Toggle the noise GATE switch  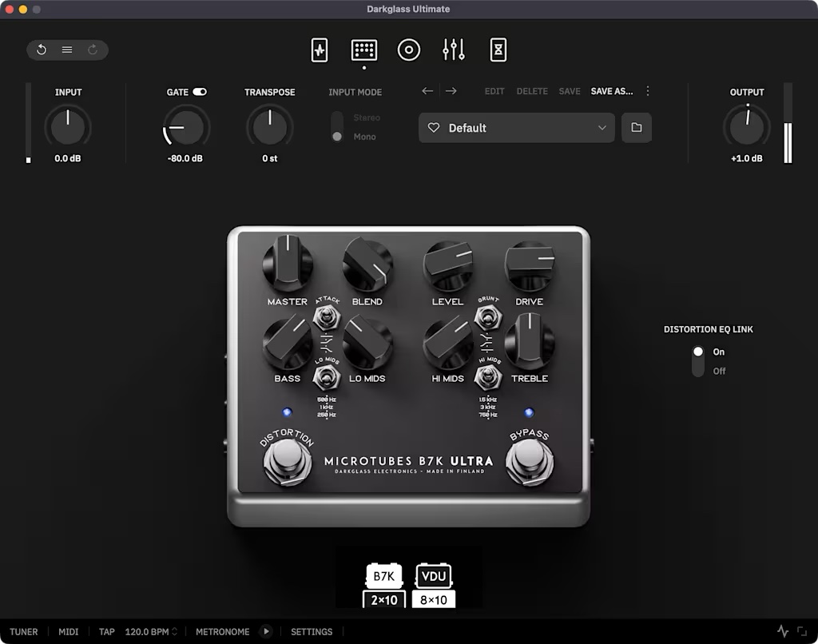click(200, 92)
